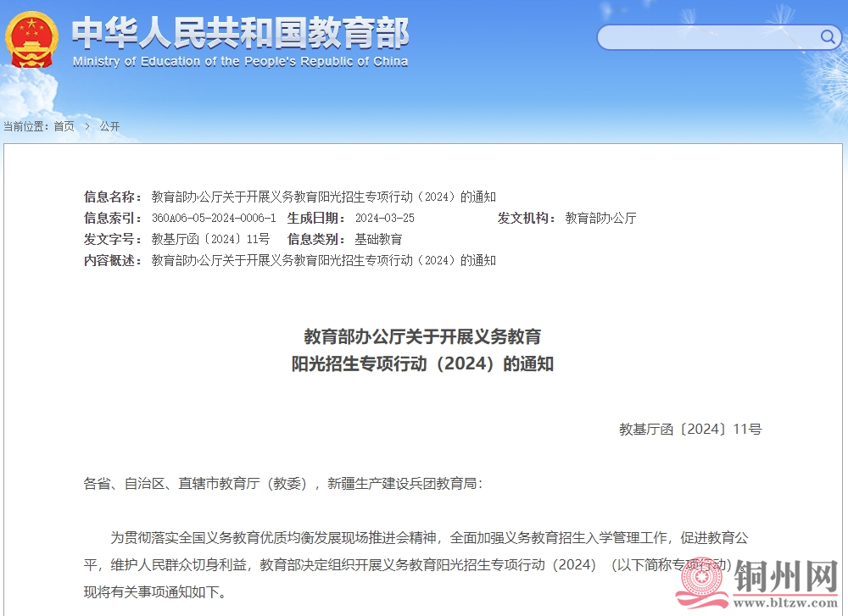Click the magnifying glass search icon

coord(827,37)
